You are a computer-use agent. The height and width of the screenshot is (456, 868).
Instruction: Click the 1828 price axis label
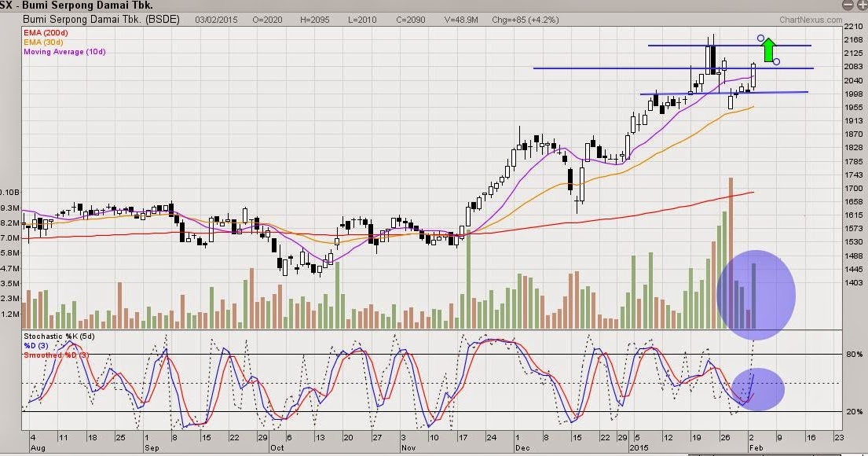(x=854, y=147)
